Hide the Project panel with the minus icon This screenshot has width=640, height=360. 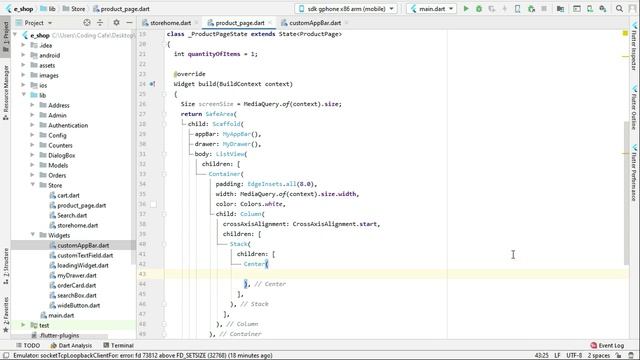click(x=129, y=23)
